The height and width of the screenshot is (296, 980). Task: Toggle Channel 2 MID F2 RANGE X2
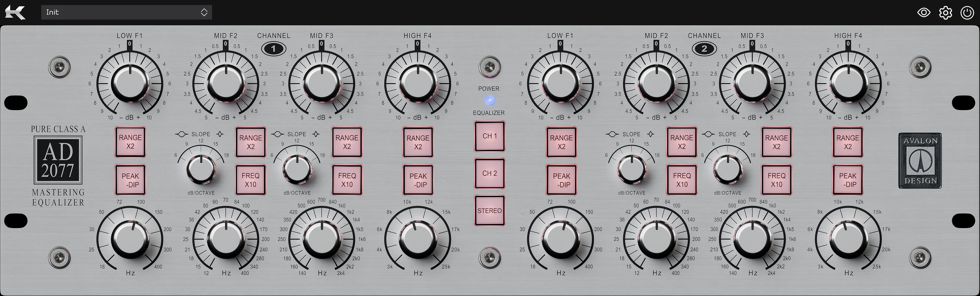point(682,142)
